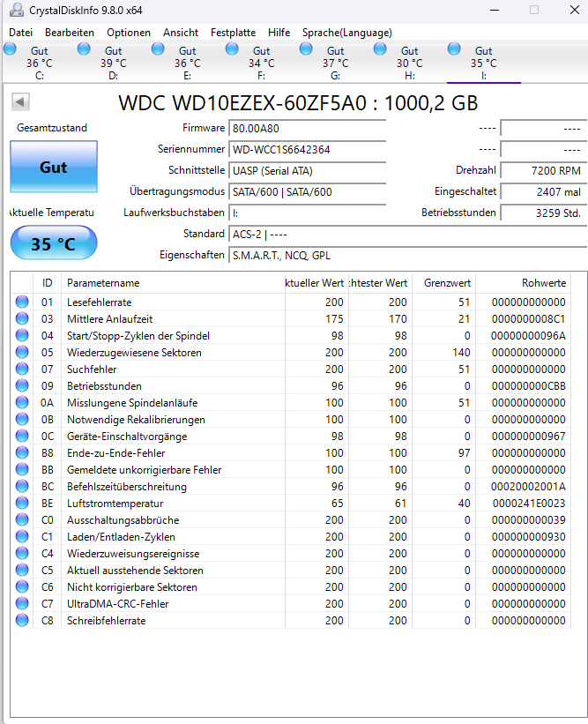588x724 pixels.
Task: Click status orb for Schreibfehlerrate
Action: [x=22, y=620]
